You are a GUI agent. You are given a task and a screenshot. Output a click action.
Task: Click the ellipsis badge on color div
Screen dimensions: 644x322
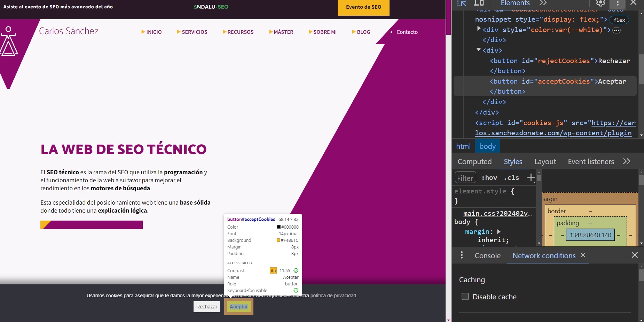[x=616, y=30]
